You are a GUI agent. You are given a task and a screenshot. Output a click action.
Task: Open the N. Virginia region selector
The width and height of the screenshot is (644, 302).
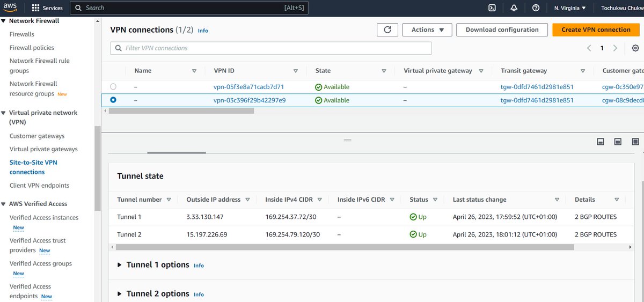tap(570, 8)
